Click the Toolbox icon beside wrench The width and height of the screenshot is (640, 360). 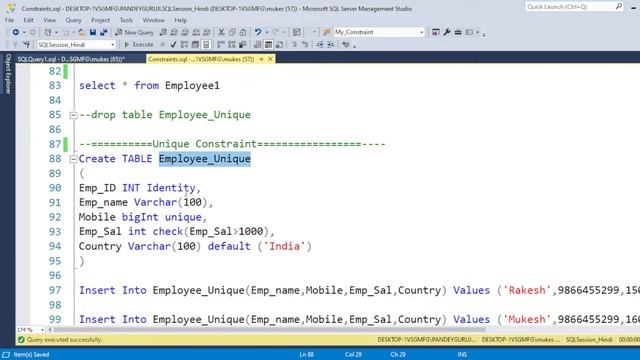point(458,32)
